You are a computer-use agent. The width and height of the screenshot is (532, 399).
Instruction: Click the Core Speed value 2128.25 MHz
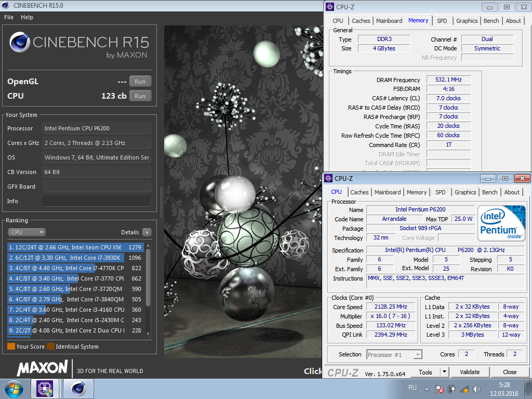[x=391, y=307]
